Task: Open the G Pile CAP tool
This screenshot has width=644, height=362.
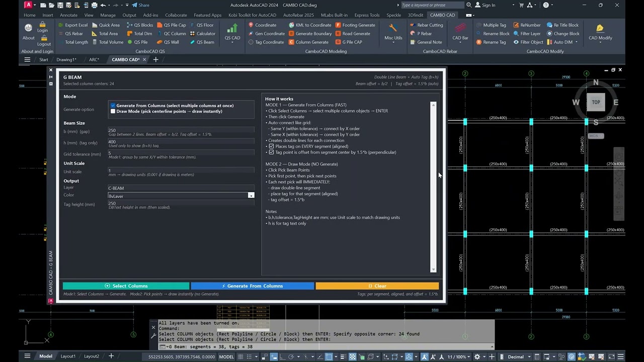Action: [x=349, y=42]
